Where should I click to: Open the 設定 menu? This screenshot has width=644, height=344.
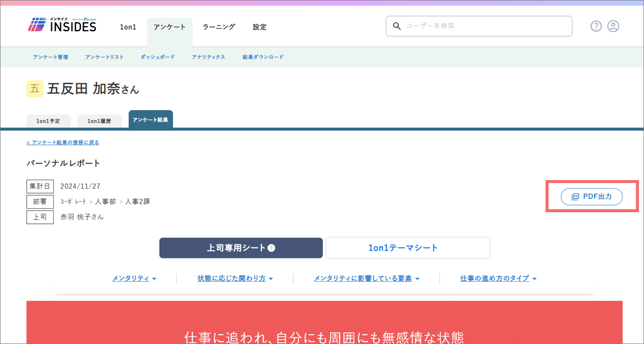point(260,27)
